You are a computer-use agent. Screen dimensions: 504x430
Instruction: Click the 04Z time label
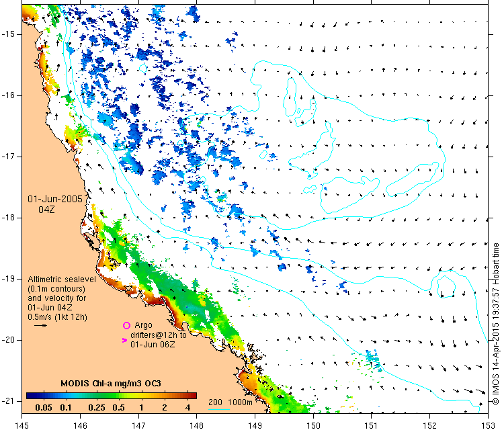click(46, 210)
